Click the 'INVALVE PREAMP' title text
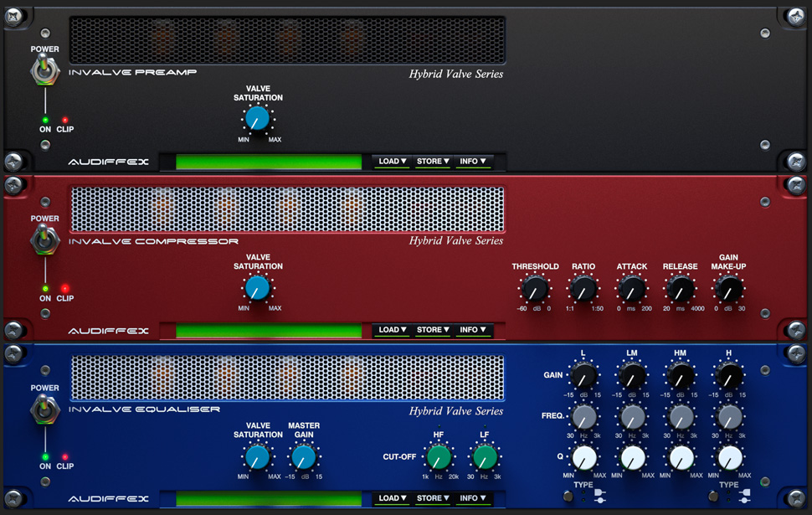 click(x=132, y=72)
